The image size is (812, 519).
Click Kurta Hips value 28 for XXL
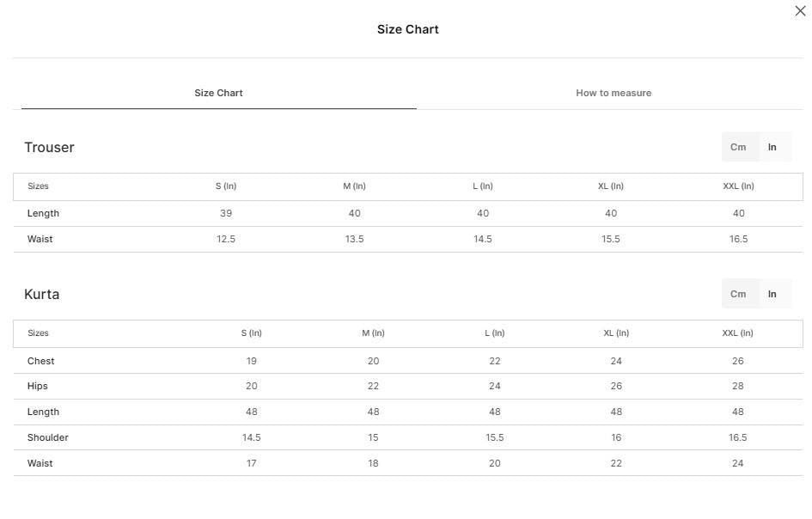pyautogui.click(x=738, y=387)
